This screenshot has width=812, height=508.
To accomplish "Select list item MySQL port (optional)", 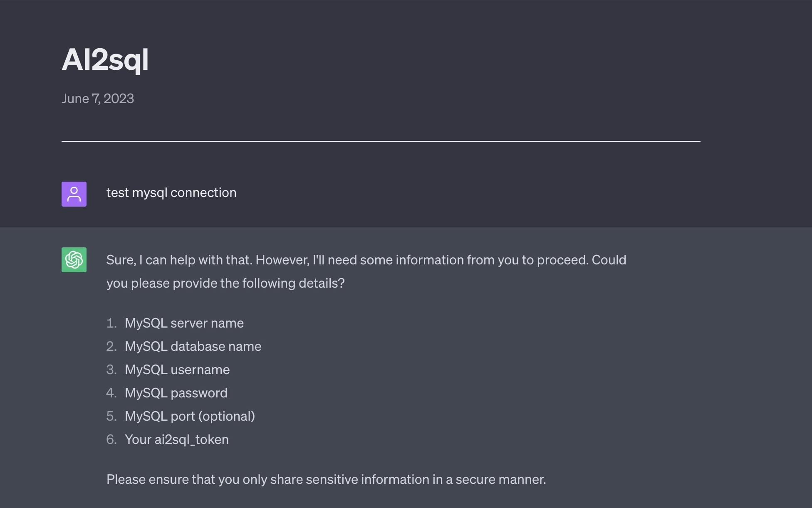I will tap(190, 416).
